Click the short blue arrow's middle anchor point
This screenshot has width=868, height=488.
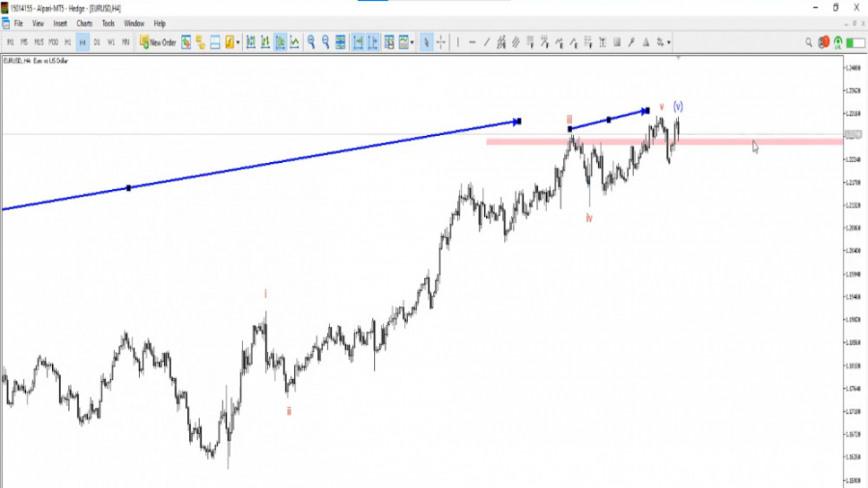coord(609,120)
